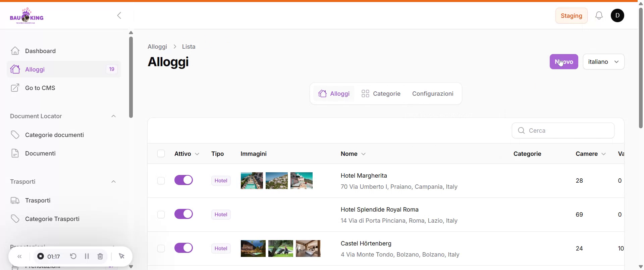The image size is (644, 270).
Task: Pause the recording
Action: (x=87, y=256)
